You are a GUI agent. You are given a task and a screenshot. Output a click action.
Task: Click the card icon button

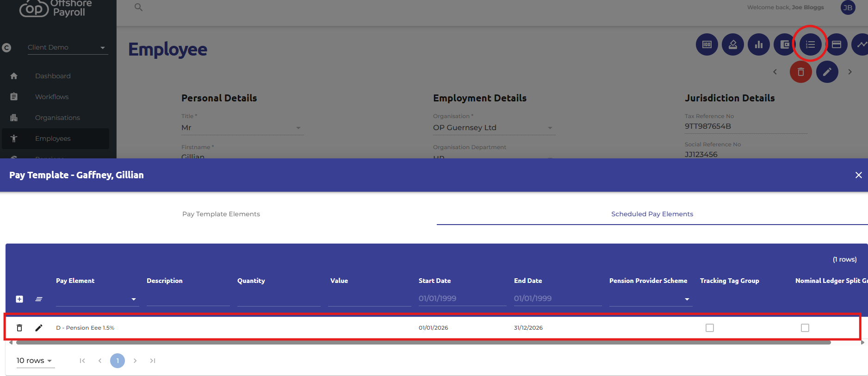(837, 44)
